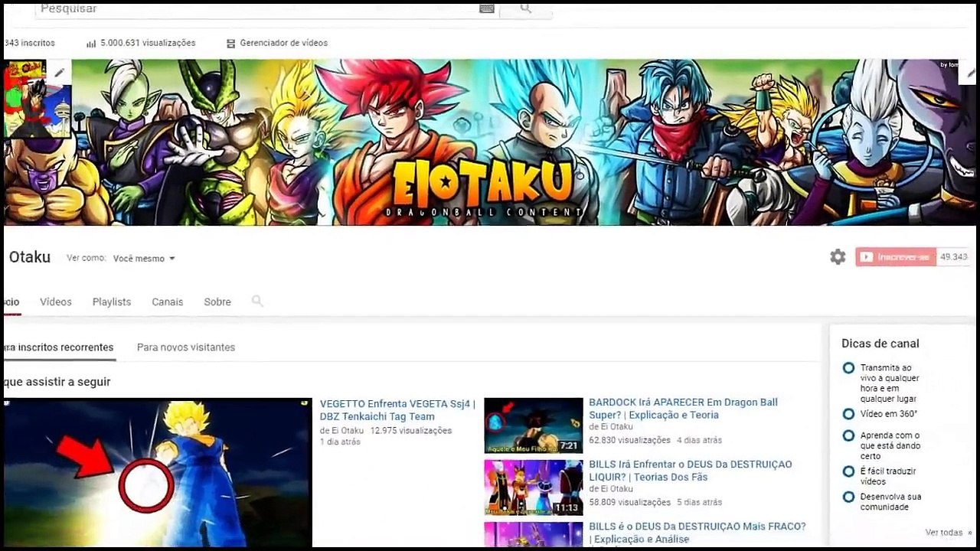
Task: Click the Dicas de canal heading
Action: pos(880,344)
